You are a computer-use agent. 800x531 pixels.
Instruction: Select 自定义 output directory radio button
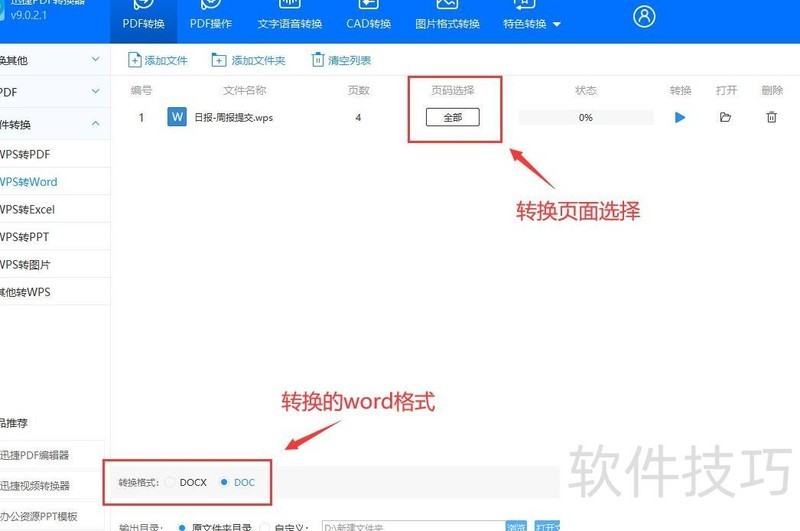tap(264, 527)
